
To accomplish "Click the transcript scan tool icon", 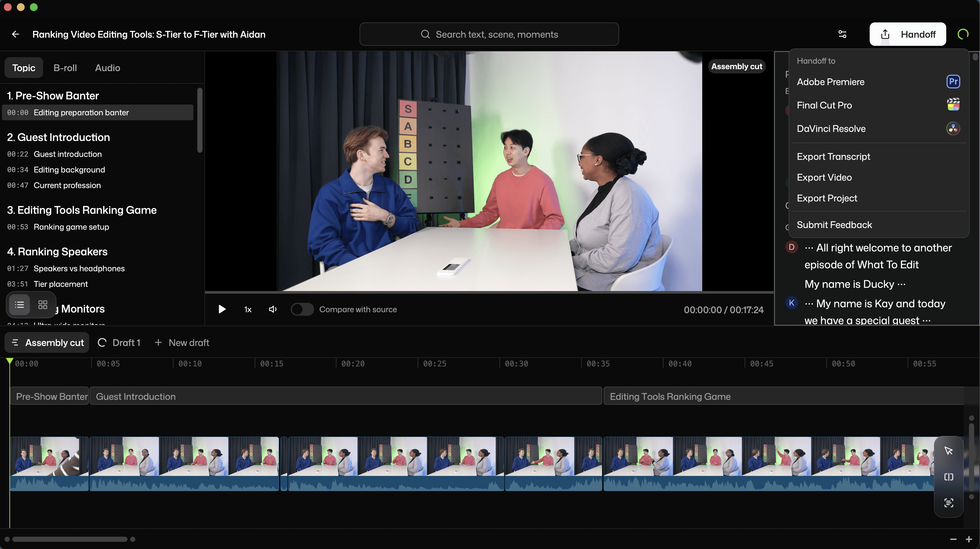I will pos(949,503).
